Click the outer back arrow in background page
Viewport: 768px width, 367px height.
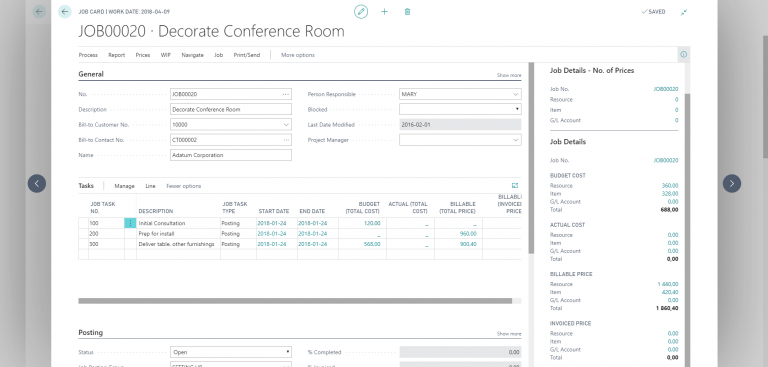click(39, 12)
